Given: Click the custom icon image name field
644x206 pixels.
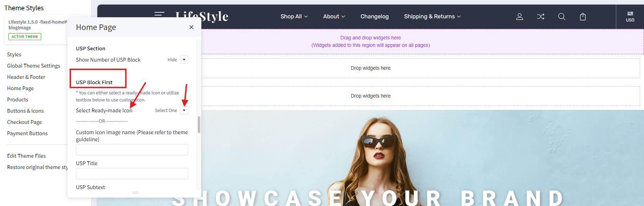Looking at the screenshot, I should click(132, 150).
